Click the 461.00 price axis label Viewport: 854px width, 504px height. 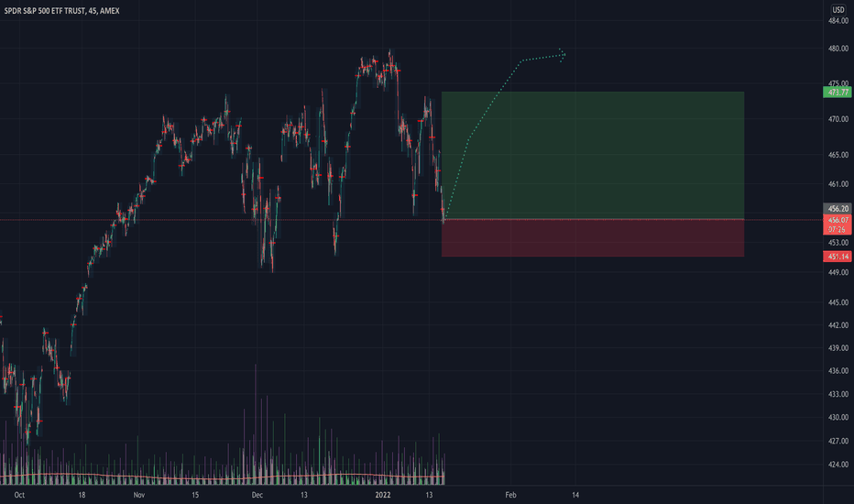tap(838, 184)
